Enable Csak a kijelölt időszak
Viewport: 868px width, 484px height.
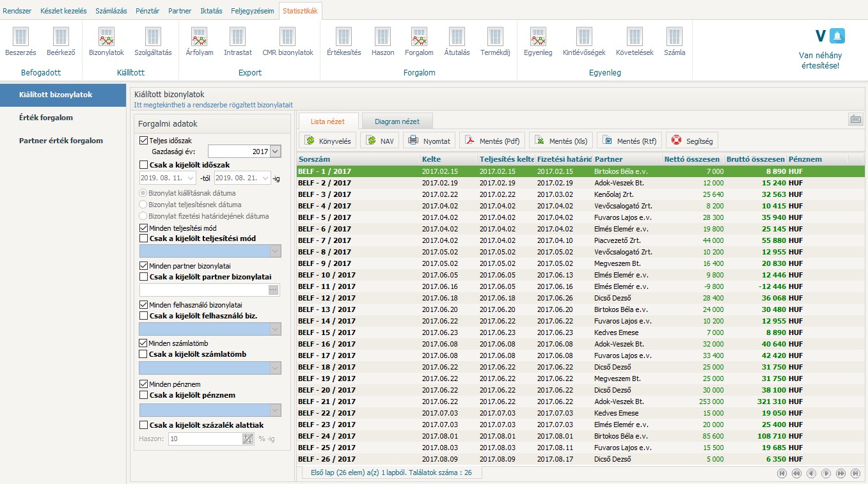coord(143,165)
